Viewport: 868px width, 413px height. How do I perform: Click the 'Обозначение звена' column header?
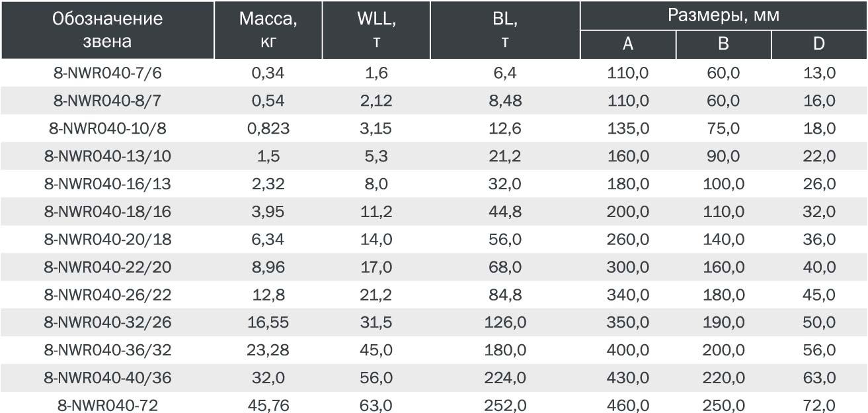click(108, 30)
